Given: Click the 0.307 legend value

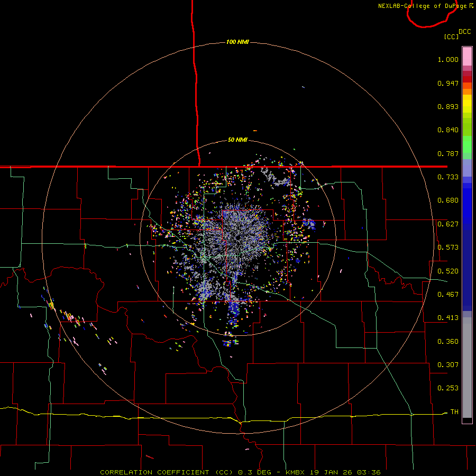Looking at the screenshot, I should click(x=448, y=365).
